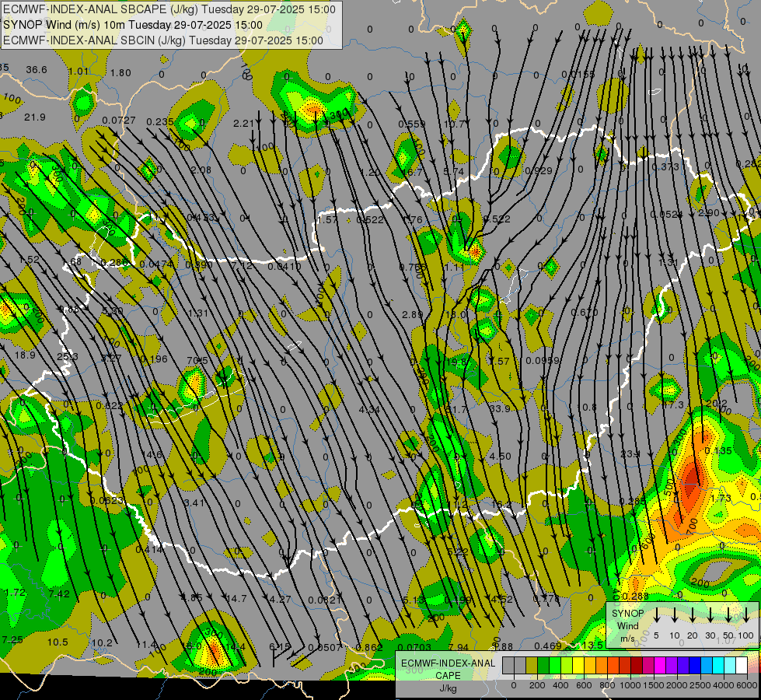Click the map value '10.8'
761x700 pixels.
click(586, 407)
